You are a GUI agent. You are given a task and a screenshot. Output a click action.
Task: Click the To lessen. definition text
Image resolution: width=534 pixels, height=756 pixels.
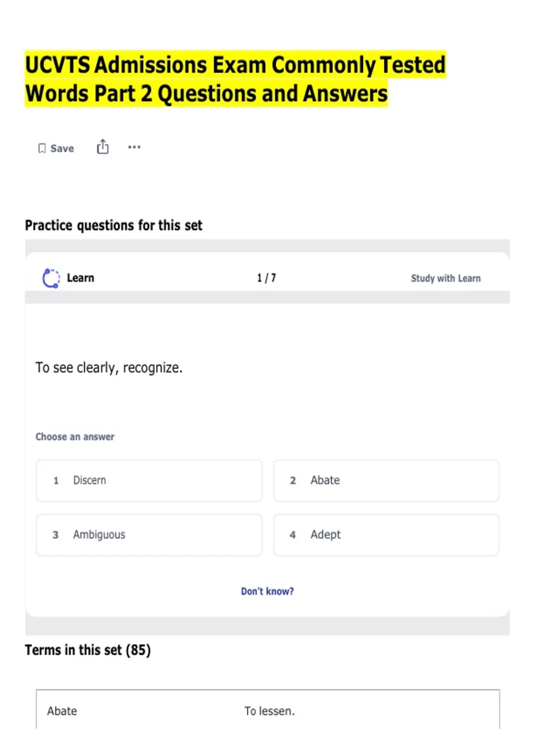[x=269, y=711]
